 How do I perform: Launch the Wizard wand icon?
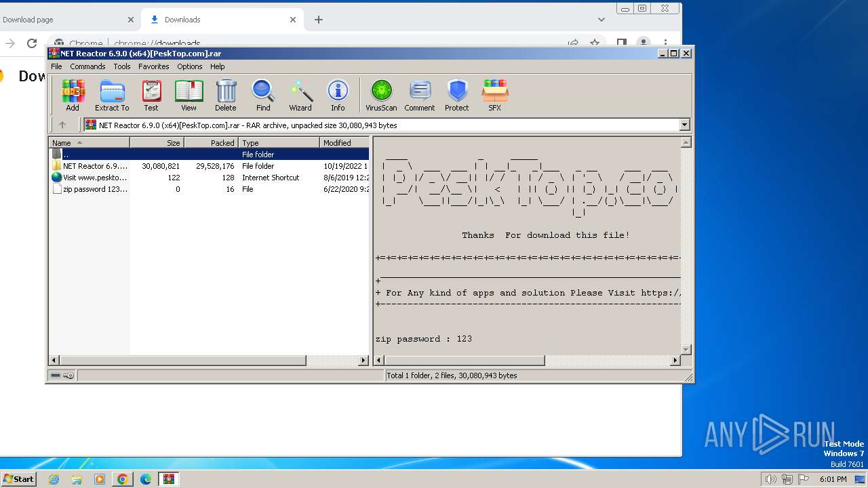300,95
